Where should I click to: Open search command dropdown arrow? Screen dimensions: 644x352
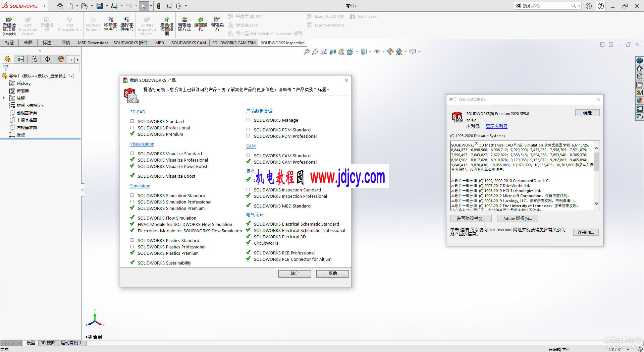[x=579, y=6]
